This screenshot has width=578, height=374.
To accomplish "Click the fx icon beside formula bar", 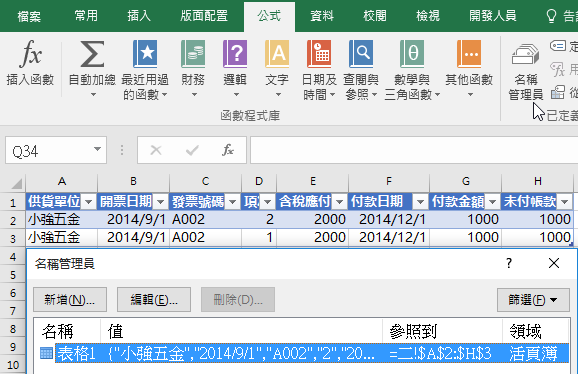I will pos(228,150).
